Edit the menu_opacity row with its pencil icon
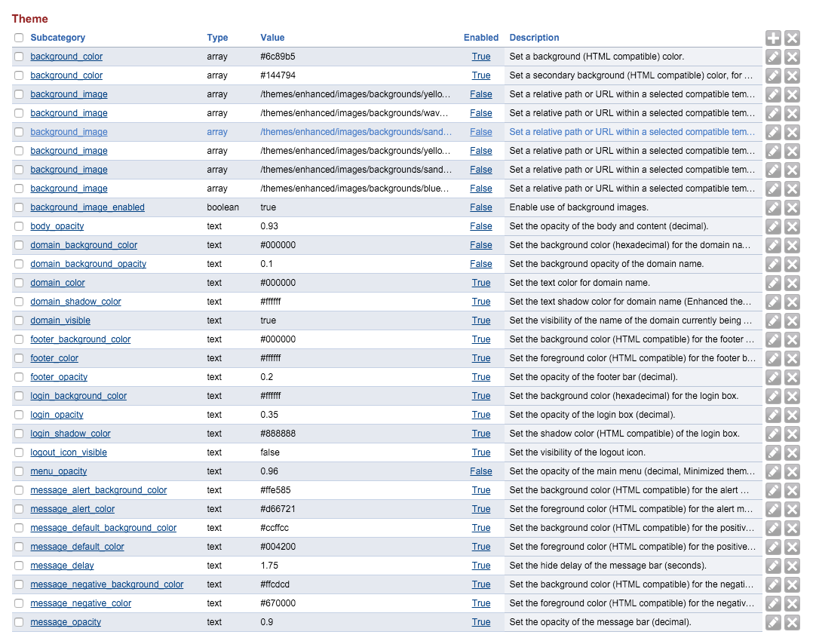 [773, 471]
